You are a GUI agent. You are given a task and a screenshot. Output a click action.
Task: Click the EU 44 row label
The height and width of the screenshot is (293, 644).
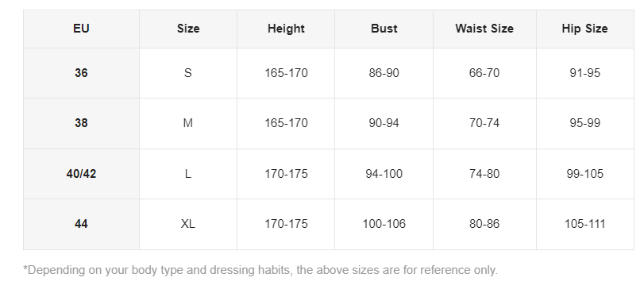pyautogui.click(x=81, y=225)
